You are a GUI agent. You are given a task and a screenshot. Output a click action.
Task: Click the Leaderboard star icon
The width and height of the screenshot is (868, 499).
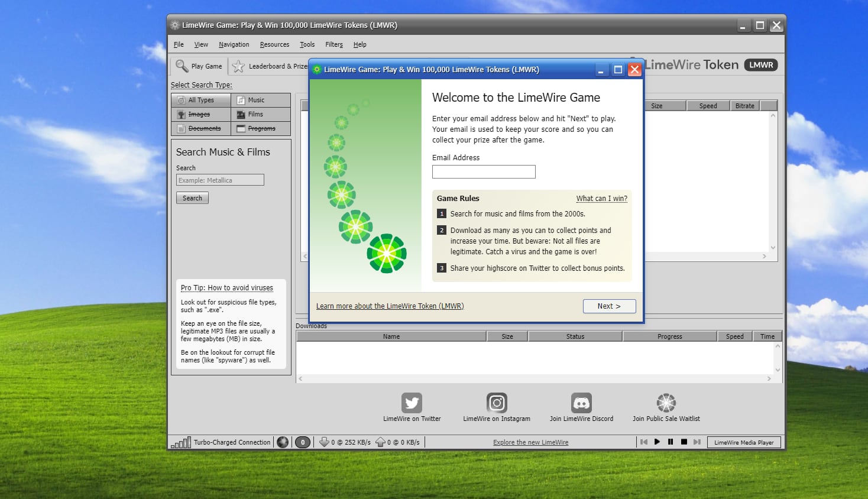point(237,66)
